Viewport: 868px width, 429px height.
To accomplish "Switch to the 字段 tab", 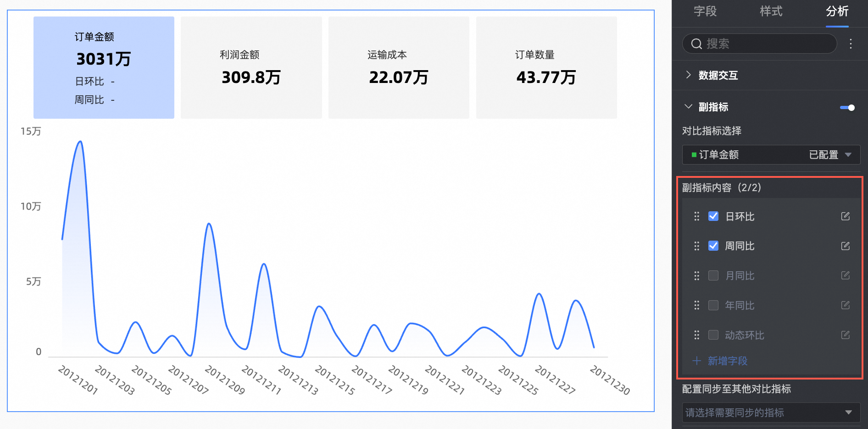I will 705,11.
